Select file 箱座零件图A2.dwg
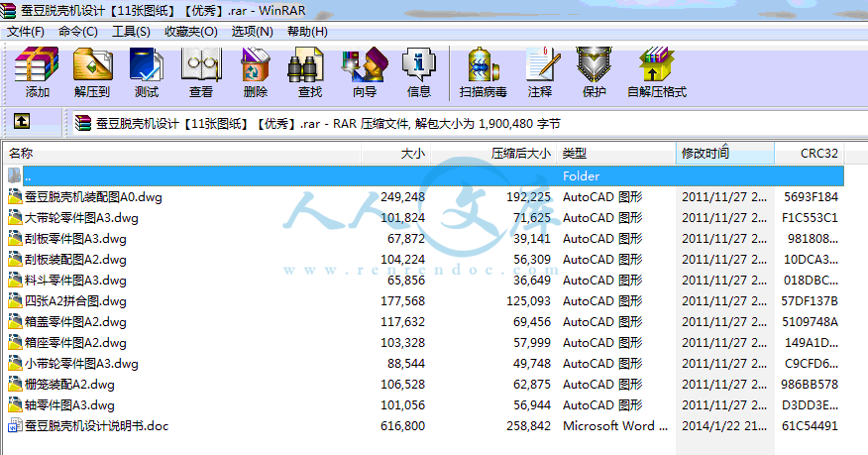 [75, 343]
